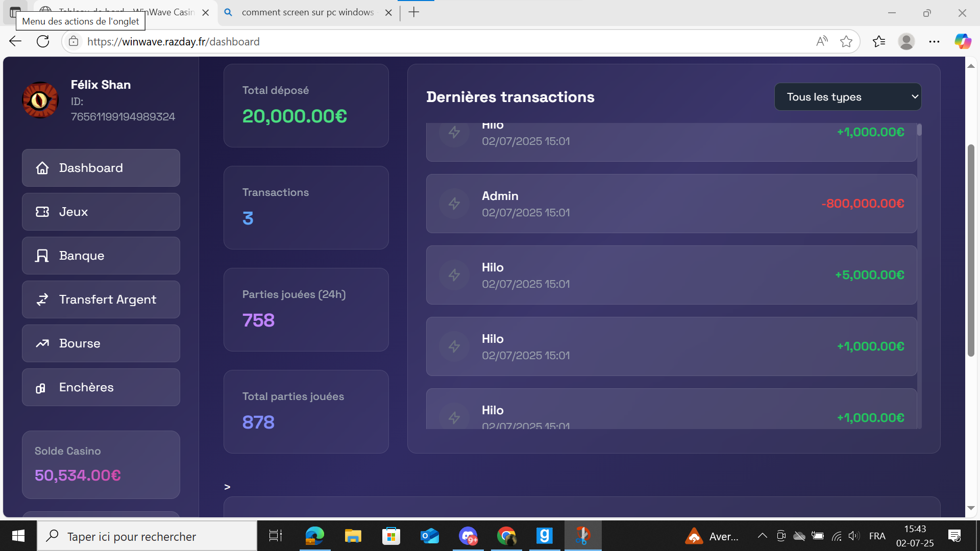Open a new browser tab
980x551 pixels.
click(414, 12)
